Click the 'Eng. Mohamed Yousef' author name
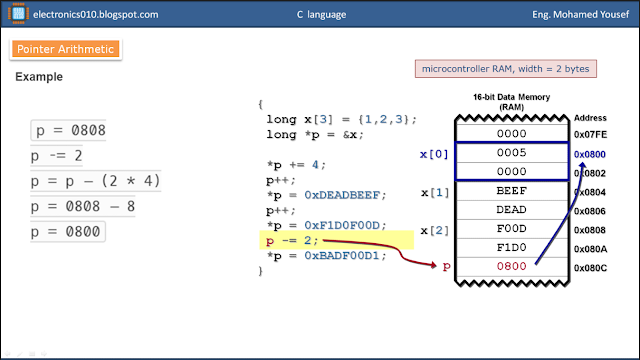The image size is (640, 360). click(580, 15)
